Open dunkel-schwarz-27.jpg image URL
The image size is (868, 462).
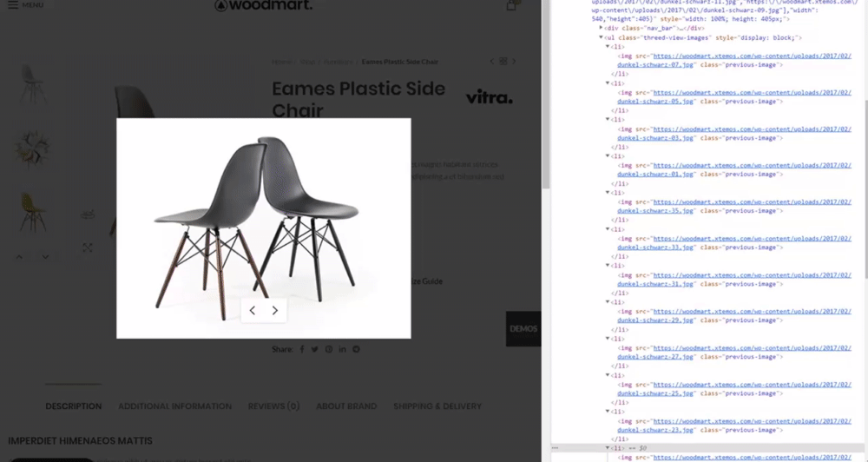point(734,353)
